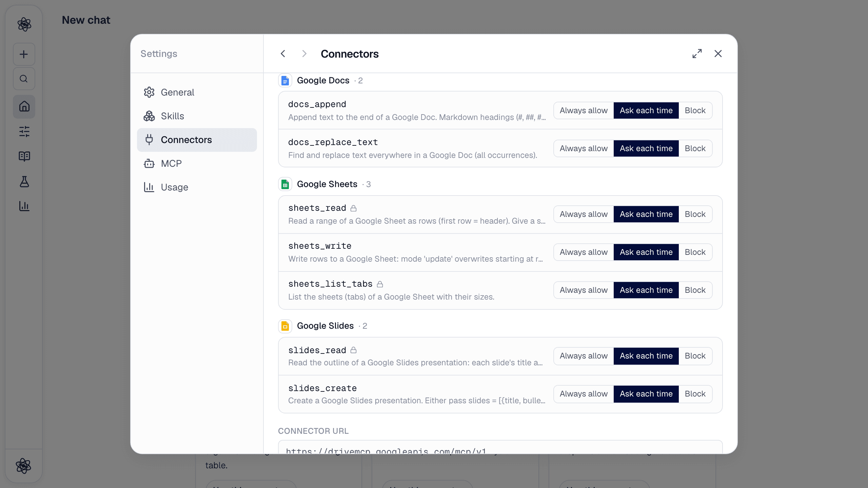Open search with the magnifier icon
Image resolution: width=868 pixels, height=488 pixels.
coord(24,79)
